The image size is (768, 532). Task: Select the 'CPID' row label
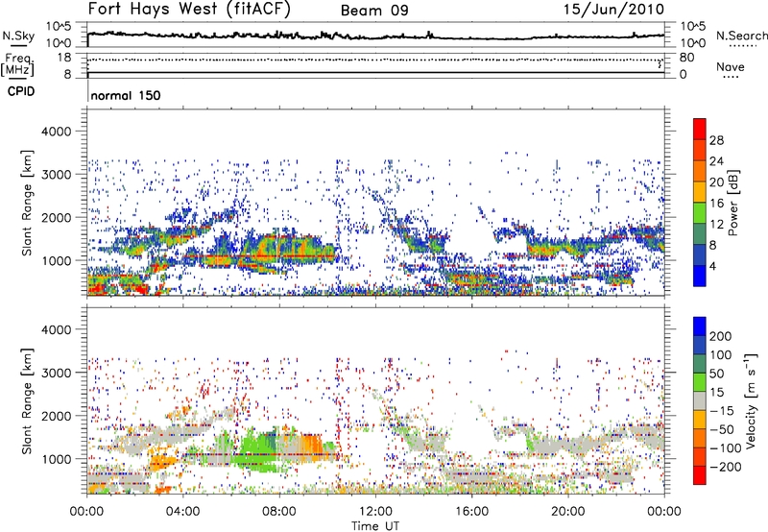21,91
